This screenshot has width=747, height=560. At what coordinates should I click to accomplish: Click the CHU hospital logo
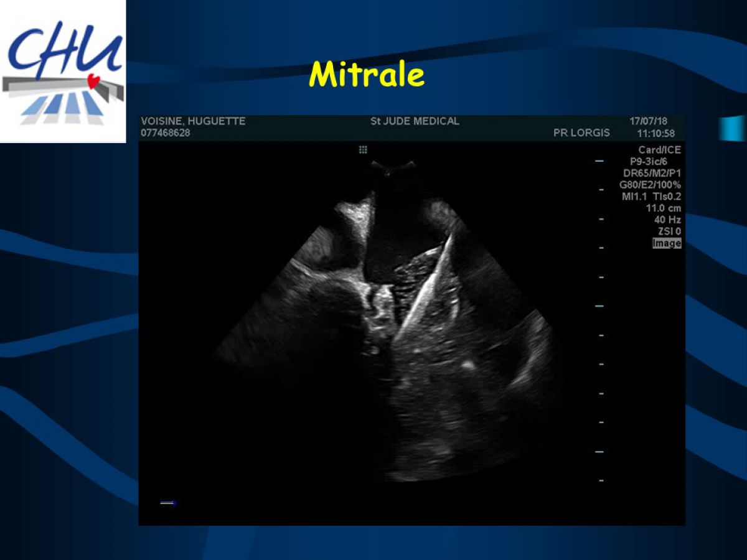pos(63,71)
